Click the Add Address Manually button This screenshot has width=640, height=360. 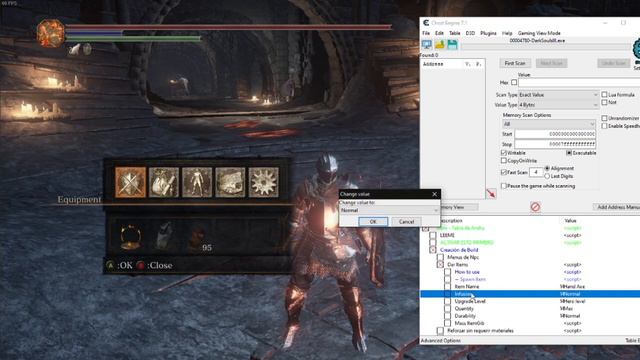617,207
